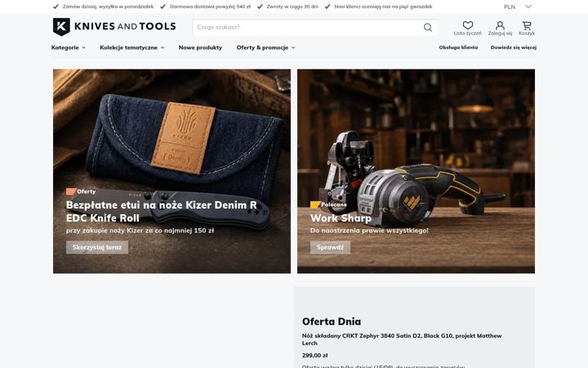Click 'Bezpłatne etui na noże Kizer Denim' headline

pos(161,212)
